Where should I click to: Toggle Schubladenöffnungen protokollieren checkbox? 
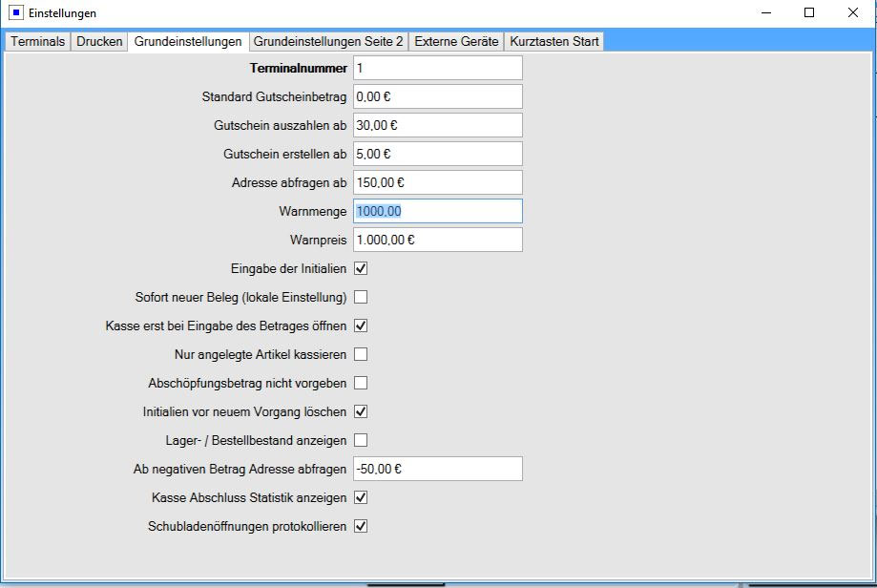[x=361, y=526]
